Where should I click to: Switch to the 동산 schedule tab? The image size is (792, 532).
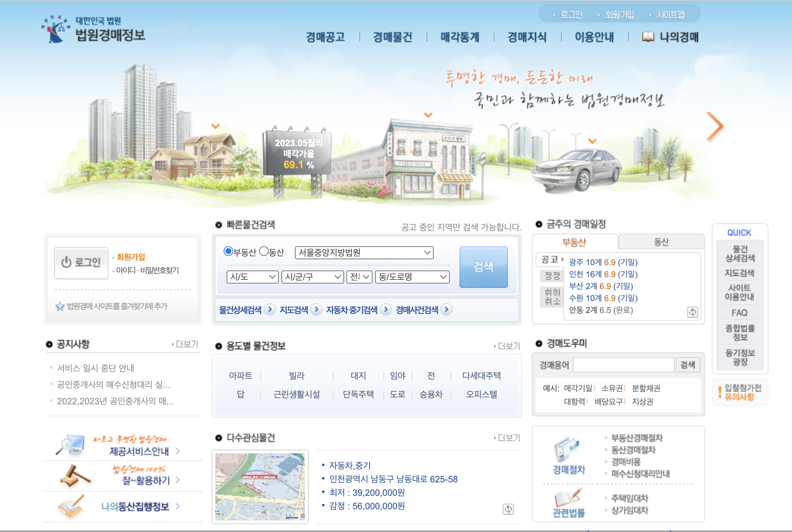pos(661,242)
